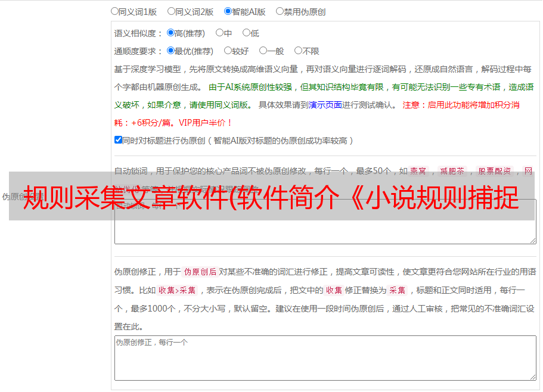Click inside the 伪原创修正 textarea
Screen dimensions: 543x392
[x=325, y=358]
